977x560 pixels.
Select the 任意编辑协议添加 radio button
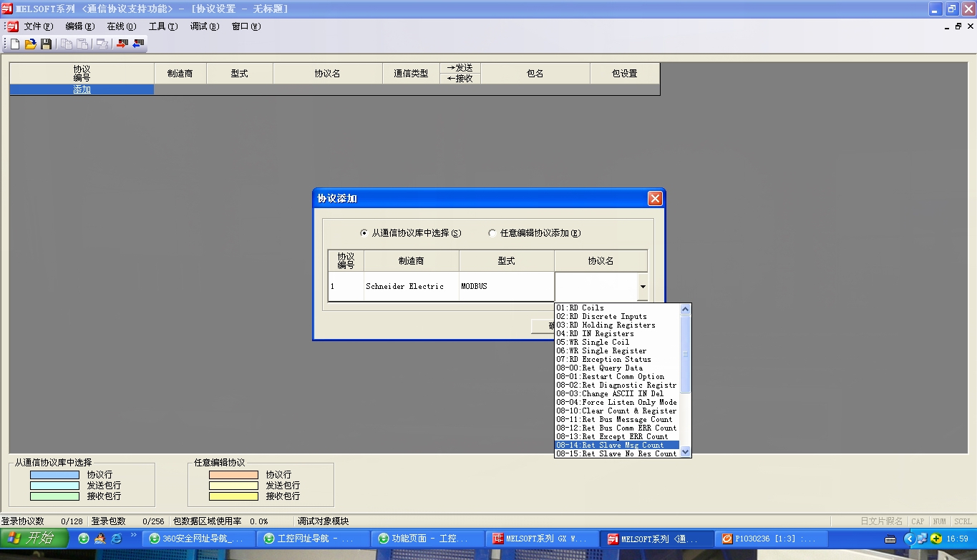point(492,233)
